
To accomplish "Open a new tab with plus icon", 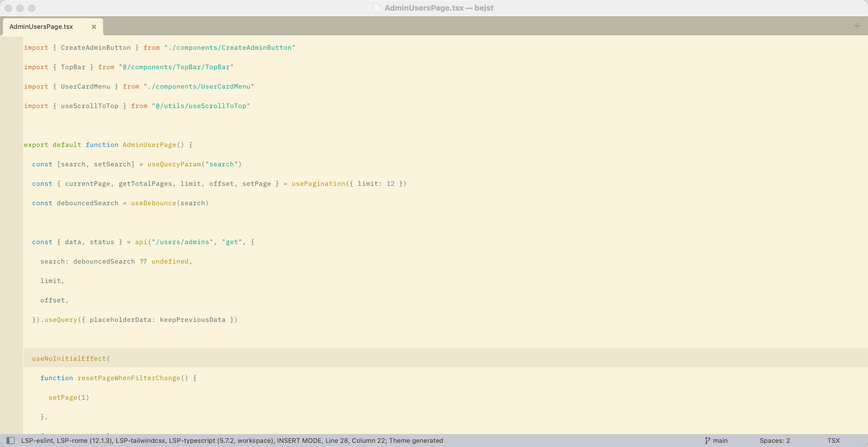I will pyautogui.click(x=857, y=26).
